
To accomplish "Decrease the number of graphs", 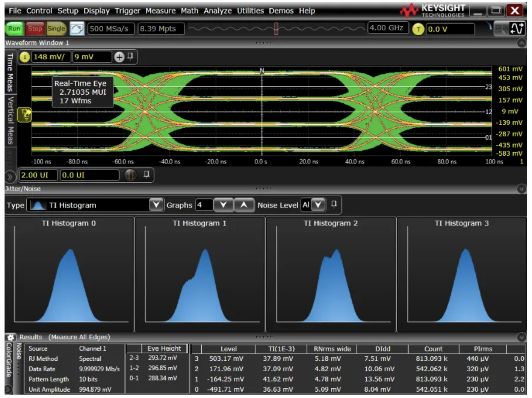I will tap(223, 205).
